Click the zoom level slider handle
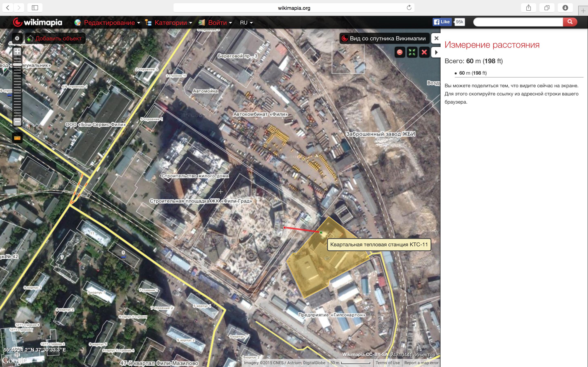Screen dimensions: 588x367 coord(17,65)
